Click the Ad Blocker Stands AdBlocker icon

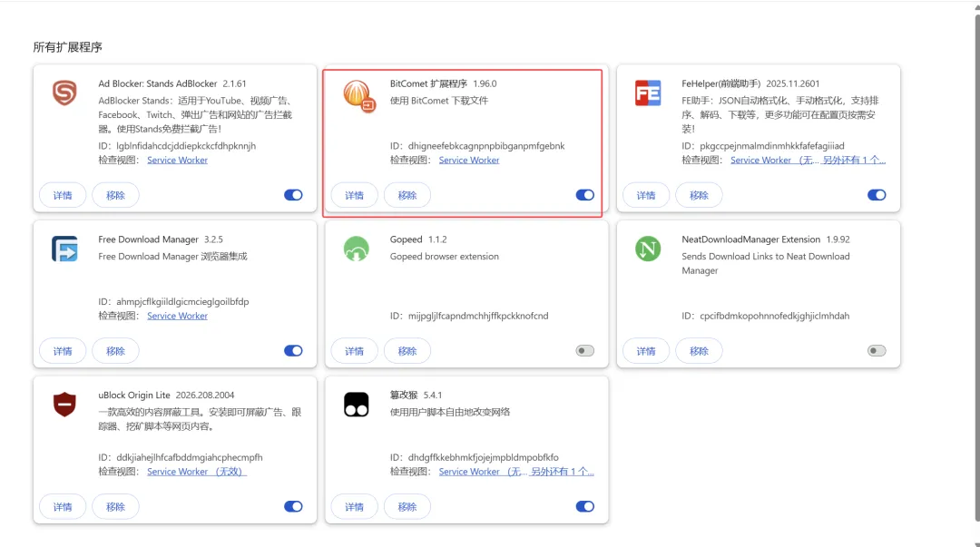pyautogui.click(x=64, y=93)
